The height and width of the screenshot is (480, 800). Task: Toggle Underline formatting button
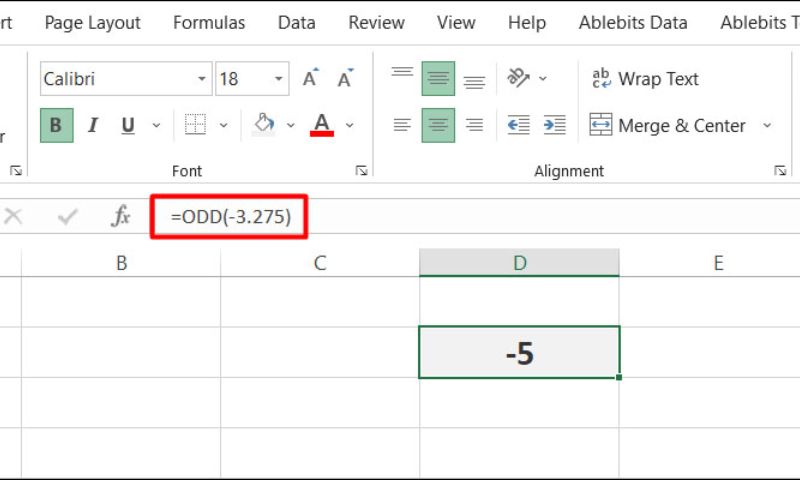pos(128,125)
